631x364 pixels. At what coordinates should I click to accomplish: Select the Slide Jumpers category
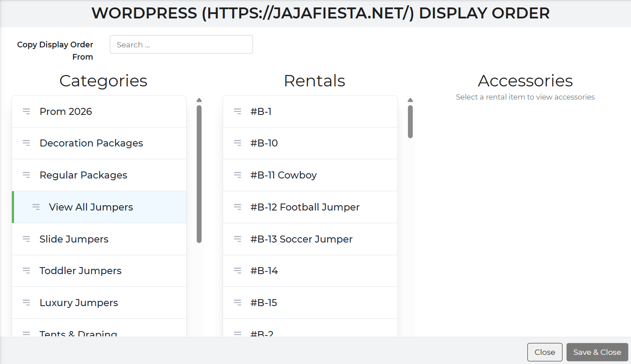pyautogui.click(x=74, y=239)
